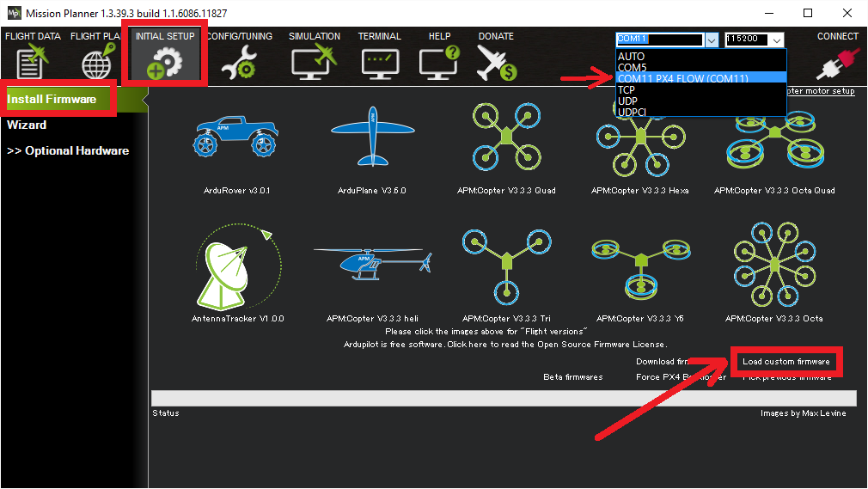Pick the AntennaTracker V1.0.0 firmware
This screenshot has width=868, height=489.
[x=235, y=266]
